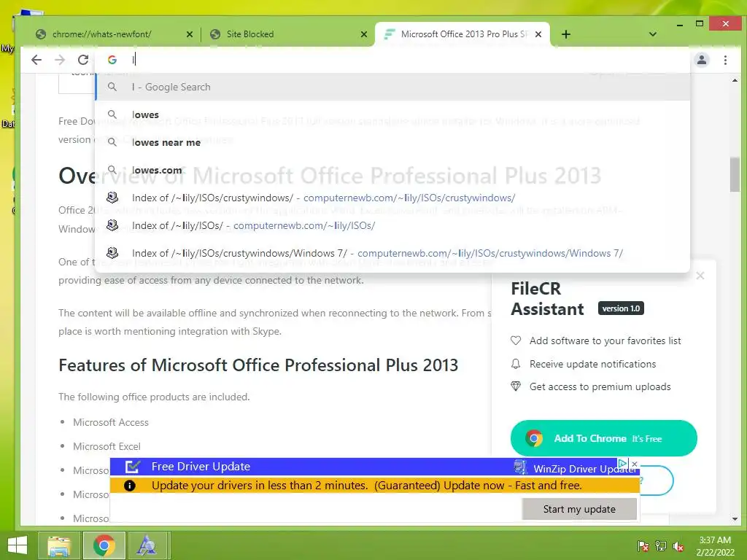Click the WinZip Driver Updater logo

(x=521, y=467)
